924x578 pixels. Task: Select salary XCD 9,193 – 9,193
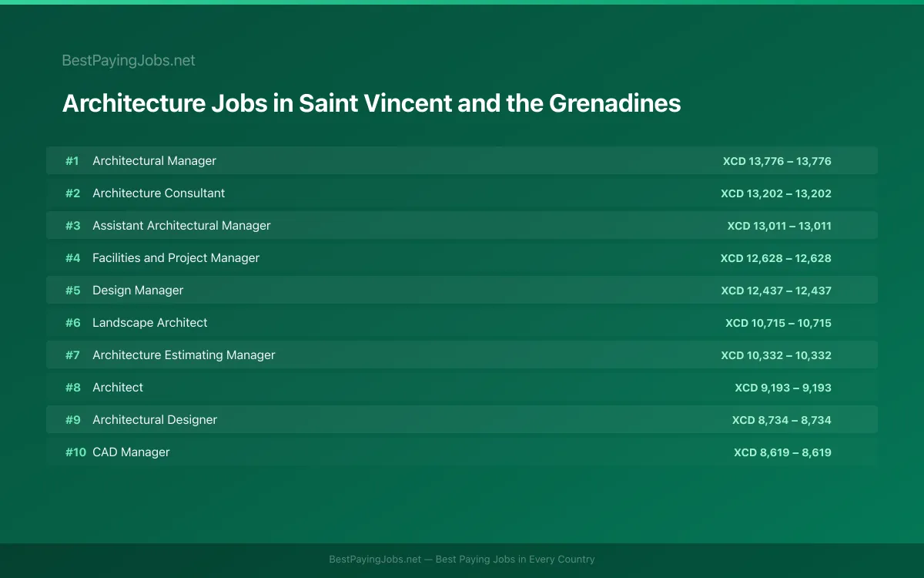pos(783,388)
